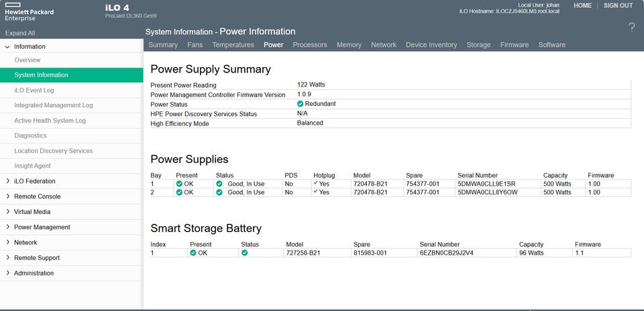The image size is (644, 311).
Task: Click serial number 5DMWA0CLL8Y6OW
Action: (488, 192)
